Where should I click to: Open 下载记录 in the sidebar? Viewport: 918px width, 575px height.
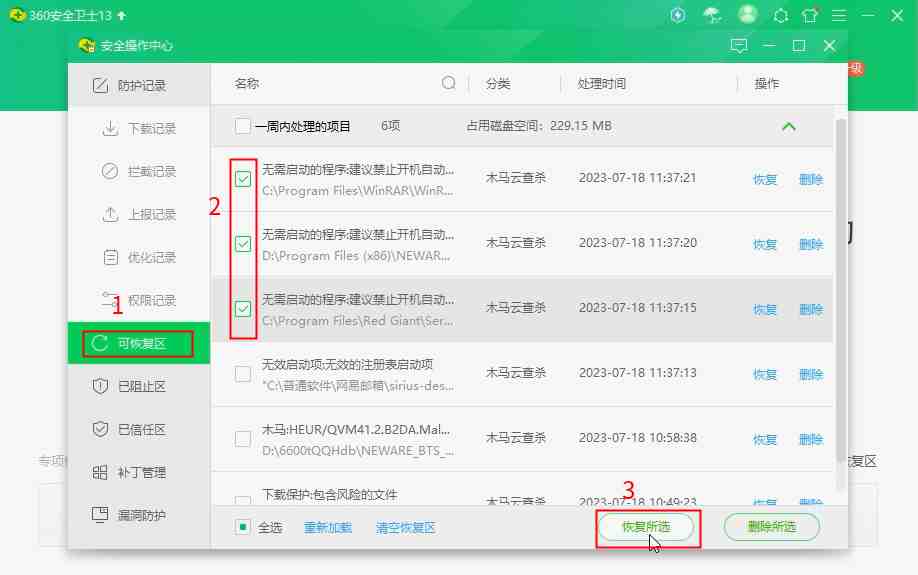(x=139, y=128)
